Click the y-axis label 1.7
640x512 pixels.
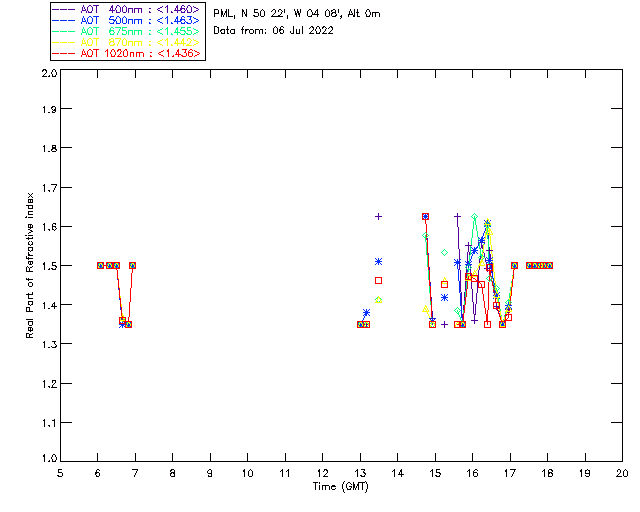click(x=49, y=188)
